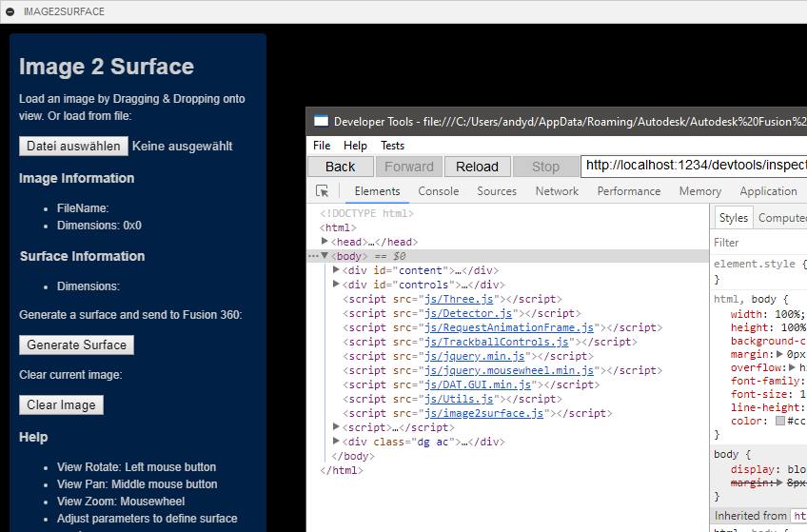The height and width of the screenshot is (532, 807).
Task: Select the DOCTYPE html line
Action: click(366, 213)
